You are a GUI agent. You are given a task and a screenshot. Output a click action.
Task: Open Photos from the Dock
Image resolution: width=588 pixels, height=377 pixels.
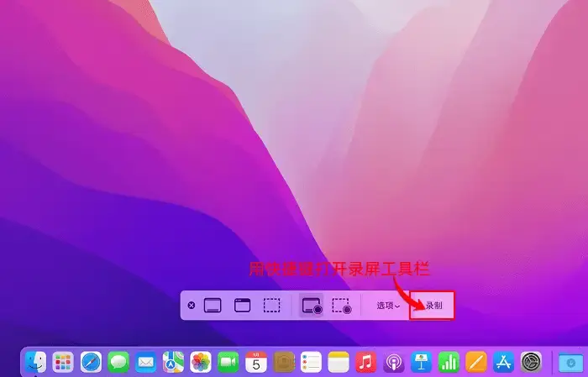201,363
